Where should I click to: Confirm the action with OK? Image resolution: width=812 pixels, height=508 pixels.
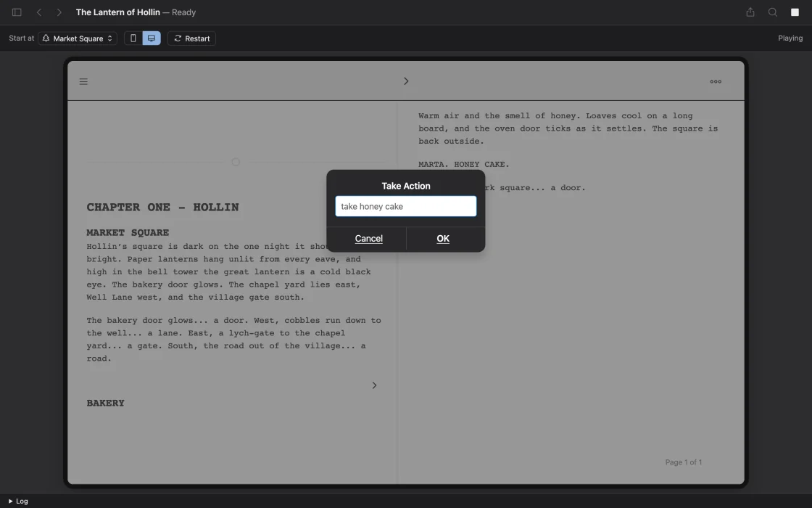[443, 239]
